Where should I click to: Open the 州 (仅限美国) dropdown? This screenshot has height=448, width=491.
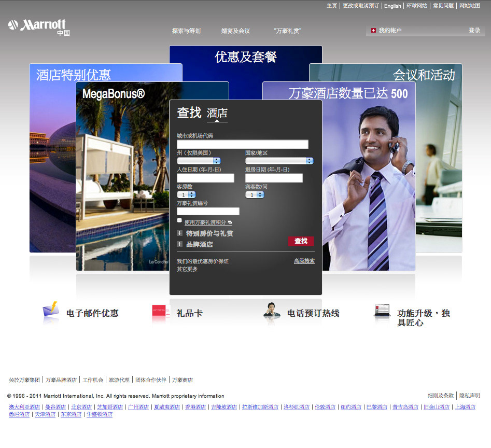[199, 161]
